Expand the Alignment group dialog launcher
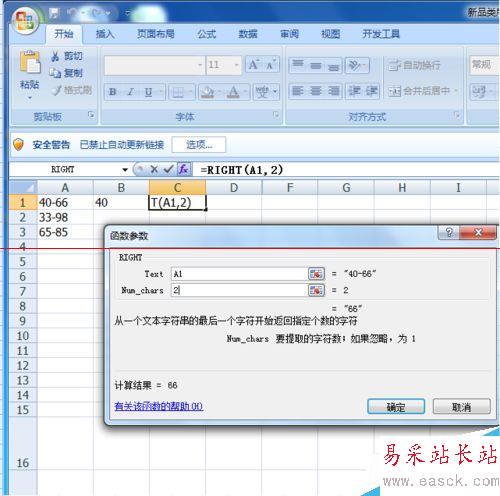Screen dimensions: 500x496 point(456,115)
